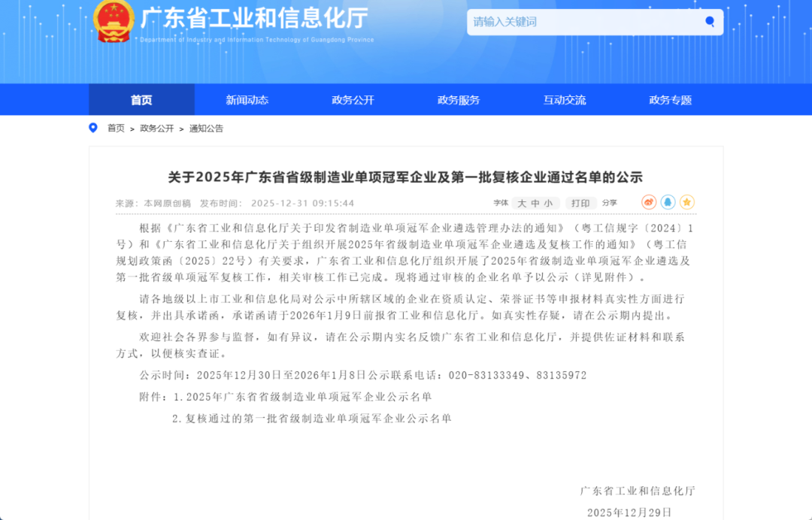Screen dimensions: 812x520
Task: Set font size to 小 (small)
Action: [x=547, y=202]
